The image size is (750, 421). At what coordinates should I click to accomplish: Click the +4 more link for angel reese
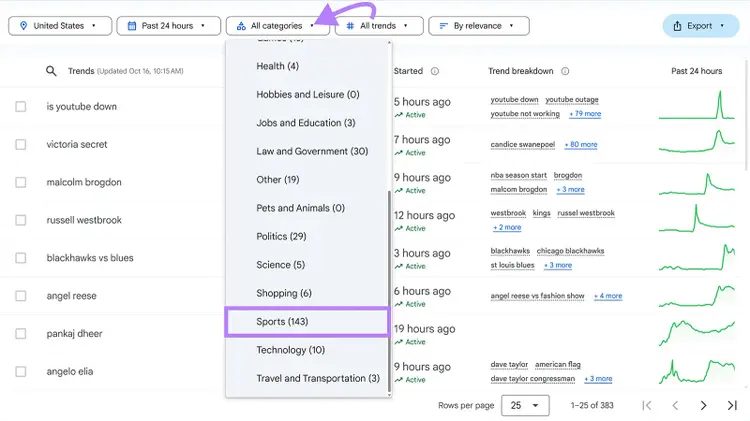(x=608, y=296)
